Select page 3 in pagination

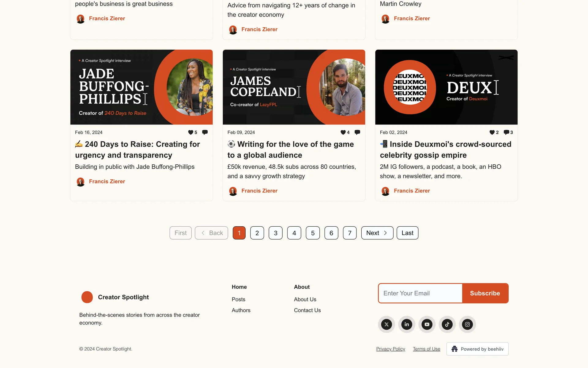click(x=276, y=233)
